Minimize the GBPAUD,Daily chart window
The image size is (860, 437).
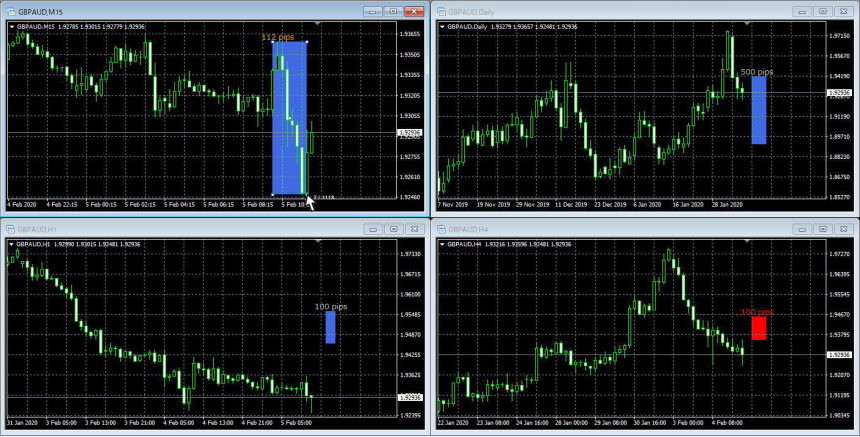[x=802, y=11]
